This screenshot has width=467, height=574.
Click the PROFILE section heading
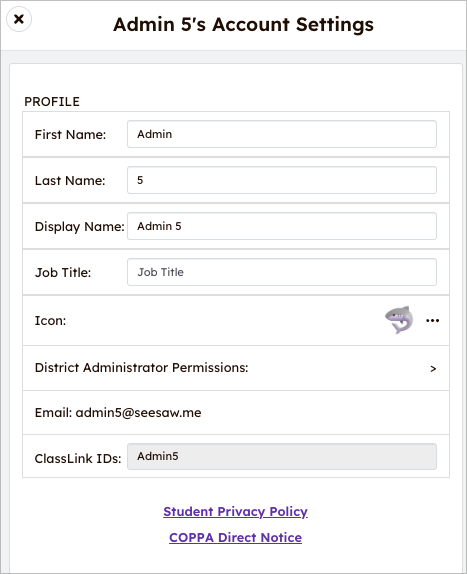pyautogui.click(x=52, y=102)
